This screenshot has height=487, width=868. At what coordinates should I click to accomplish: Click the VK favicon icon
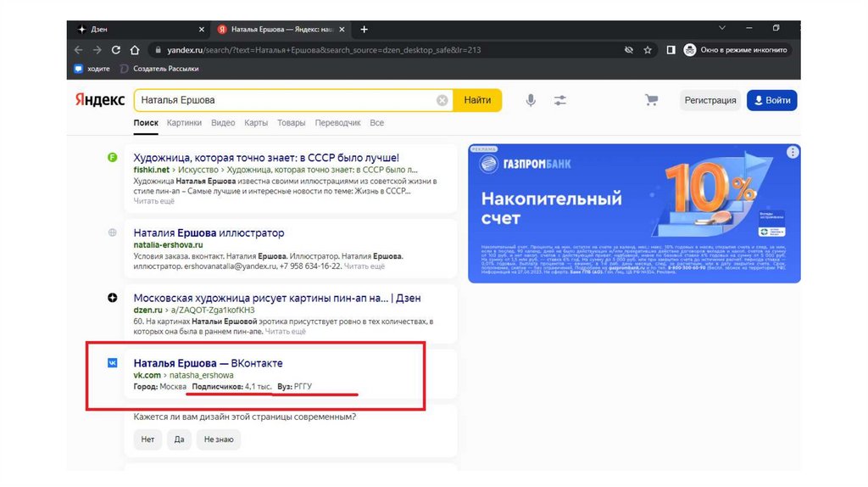(x=113, y=363)
